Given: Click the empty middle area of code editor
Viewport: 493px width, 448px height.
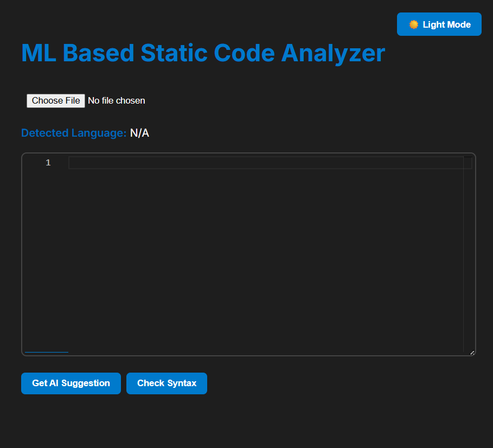Looking at the screenshot, I should [266, 255].
